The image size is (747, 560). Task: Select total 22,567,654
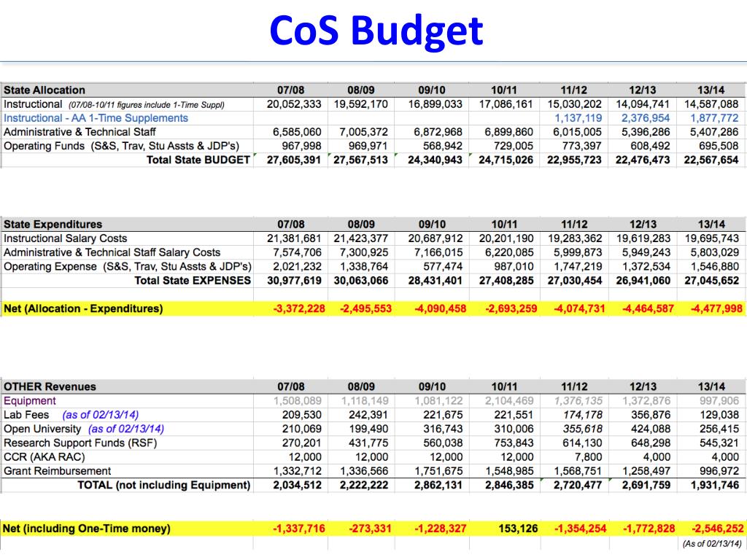[x=711, y=160]
